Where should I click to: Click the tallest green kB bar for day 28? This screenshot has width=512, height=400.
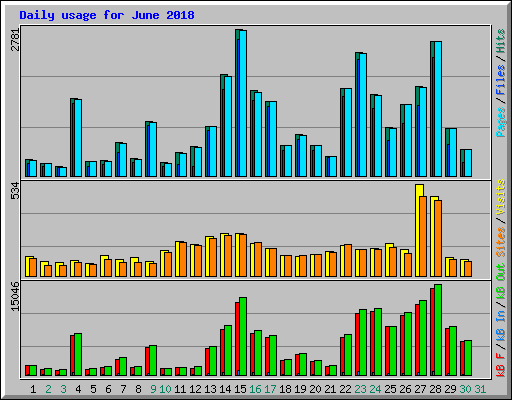pos(438,330)
